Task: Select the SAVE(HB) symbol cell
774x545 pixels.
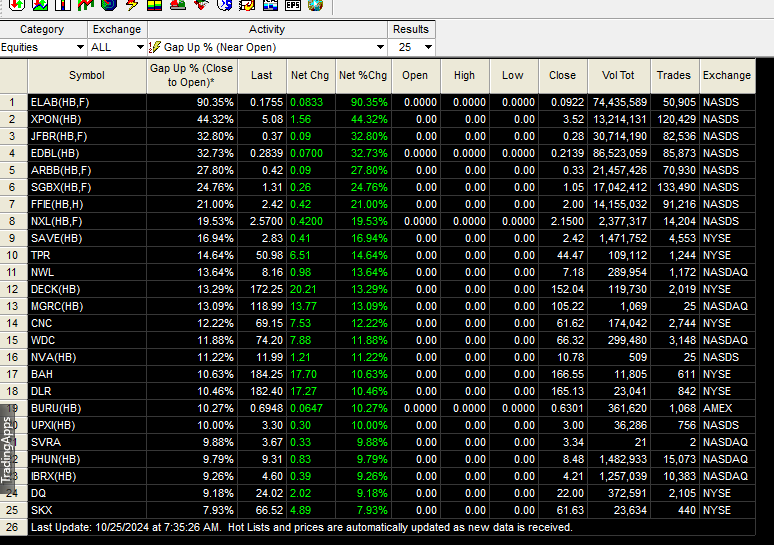Action: tap(87, 238)
